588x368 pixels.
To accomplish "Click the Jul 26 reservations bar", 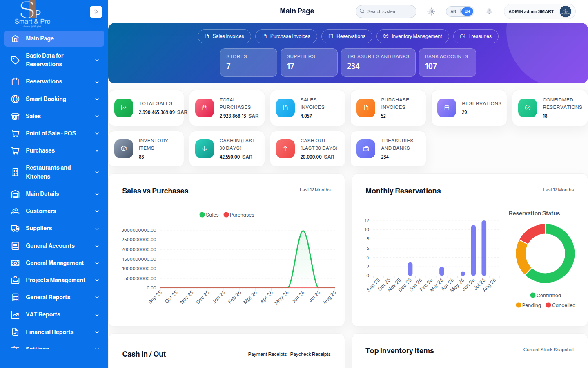I will pyautogui.click(x=484, y=248).
